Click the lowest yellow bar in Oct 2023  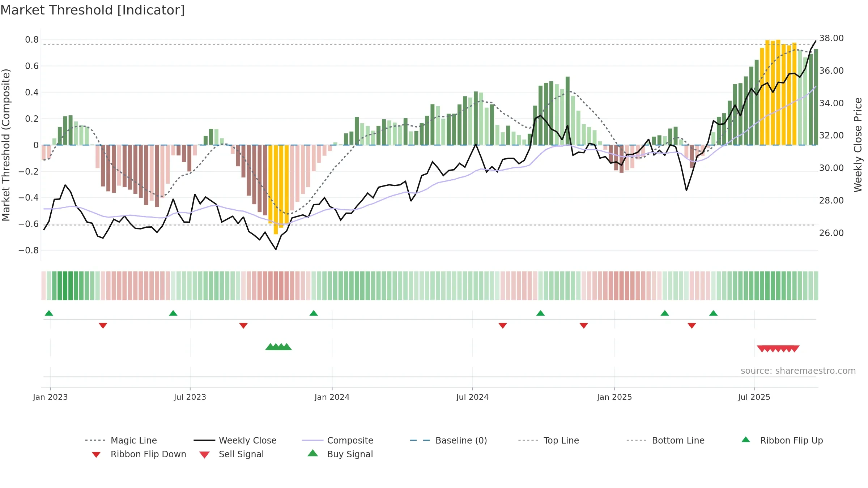tap(276, 190)
